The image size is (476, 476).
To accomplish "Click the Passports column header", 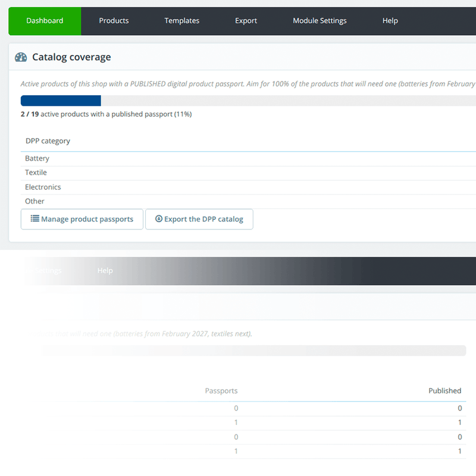I will coord(221,391).
